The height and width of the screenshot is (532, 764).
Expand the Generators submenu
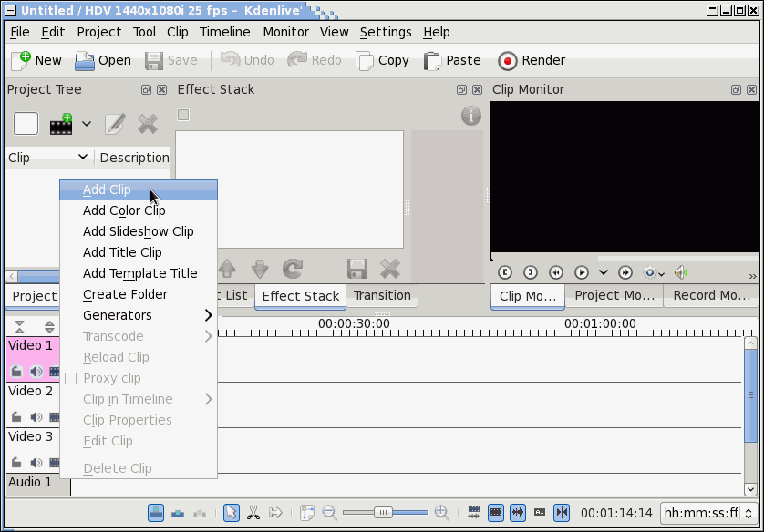click(x=139, y=315)
